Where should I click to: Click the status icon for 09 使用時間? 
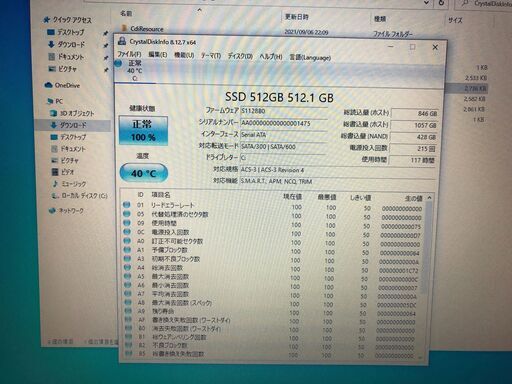pyautogui.click(x=126, y=223)
